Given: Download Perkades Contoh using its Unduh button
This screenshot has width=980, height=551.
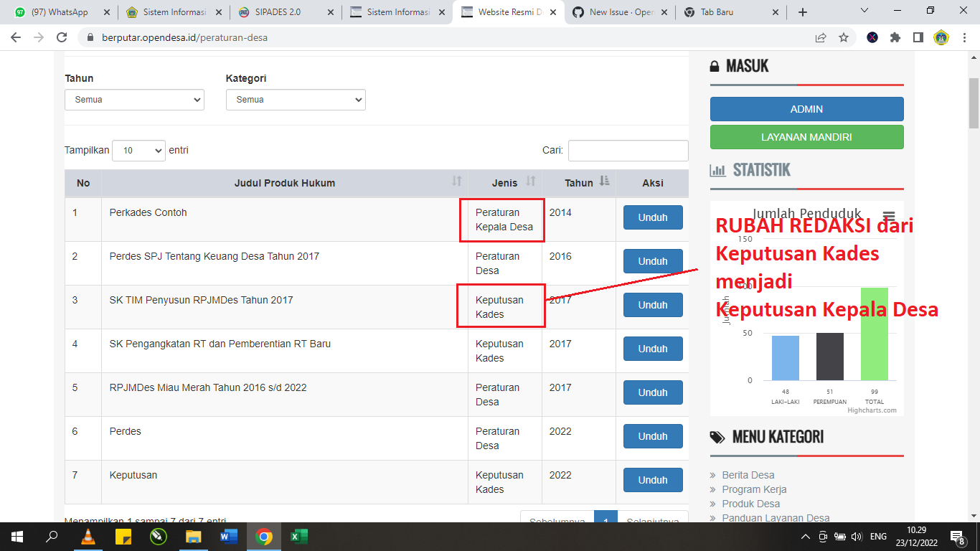Looking at the screenshot, I should [652, 217].
